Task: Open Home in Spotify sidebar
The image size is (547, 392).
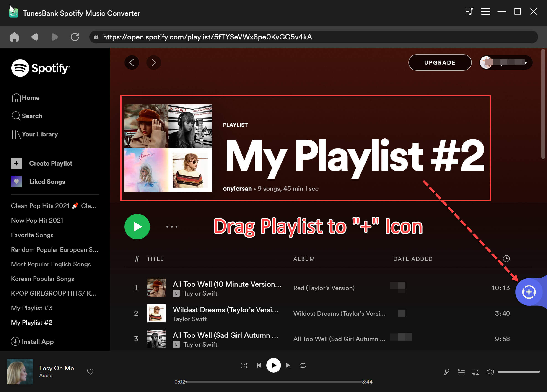Action: tap(26, 98)
